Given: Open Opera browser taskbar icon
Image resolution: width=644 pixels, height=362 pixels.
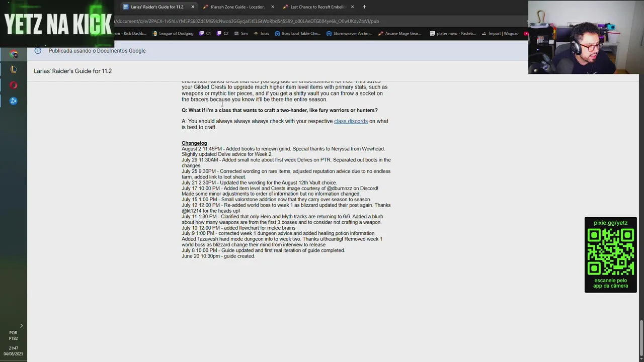Looking at the screenshot, I should coord(14,85).
